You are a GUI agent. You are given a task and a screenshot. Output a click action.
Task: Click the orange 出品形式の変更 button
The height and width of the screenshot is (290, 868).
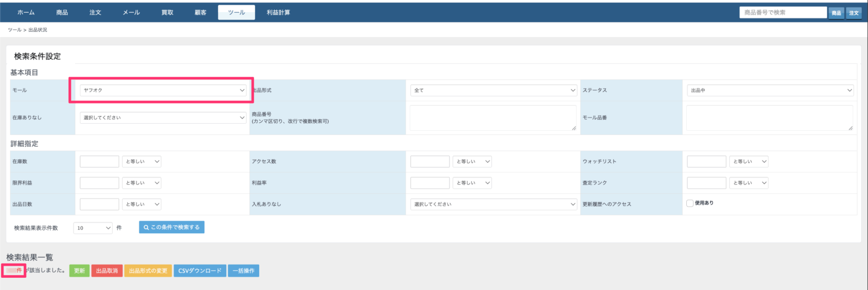click(x=148, y=271)
